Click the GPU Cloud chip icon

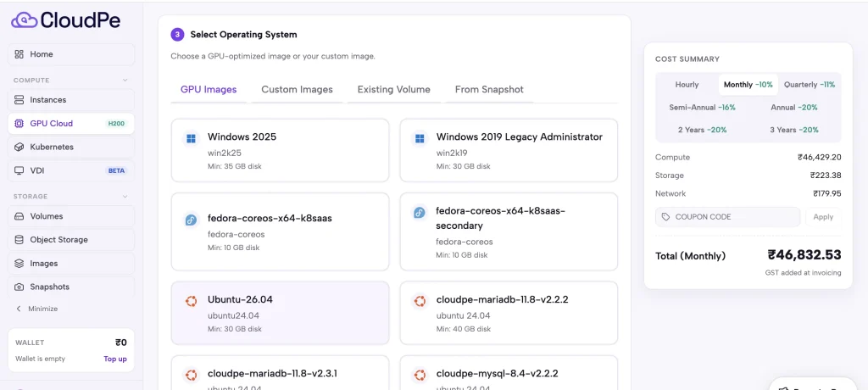point(19,124)
